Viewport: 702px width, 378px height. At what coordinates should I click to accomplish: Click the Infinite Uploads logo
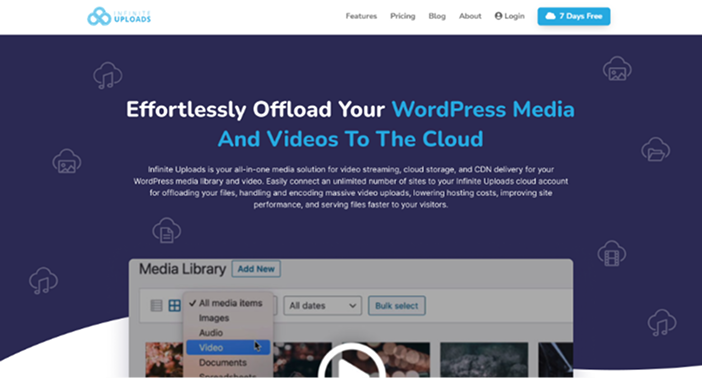click(x=119, y=17)
